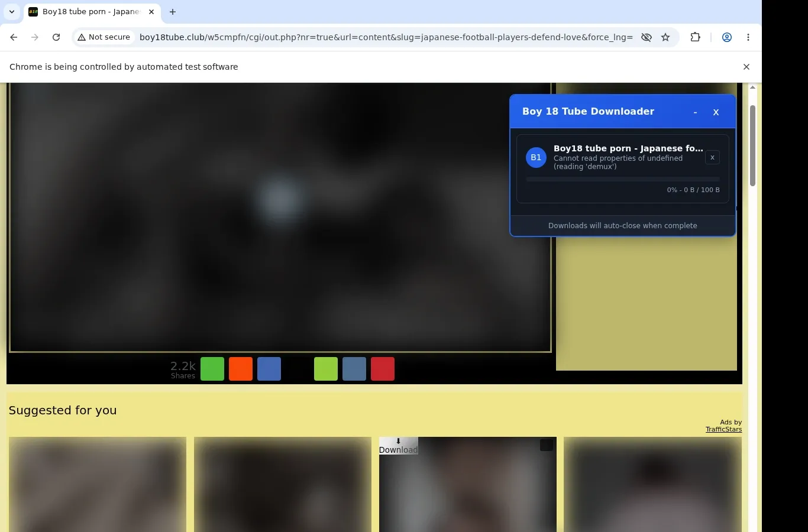Viewport: 808px width, 532px height.
Task: Click the B1 avatar in the downloader item
Action: pyautogui.click(x=536, y=157)
